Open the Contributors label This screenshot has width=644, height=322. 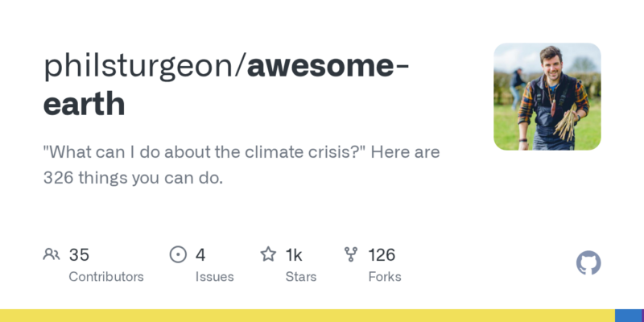(x=106, y=277)
